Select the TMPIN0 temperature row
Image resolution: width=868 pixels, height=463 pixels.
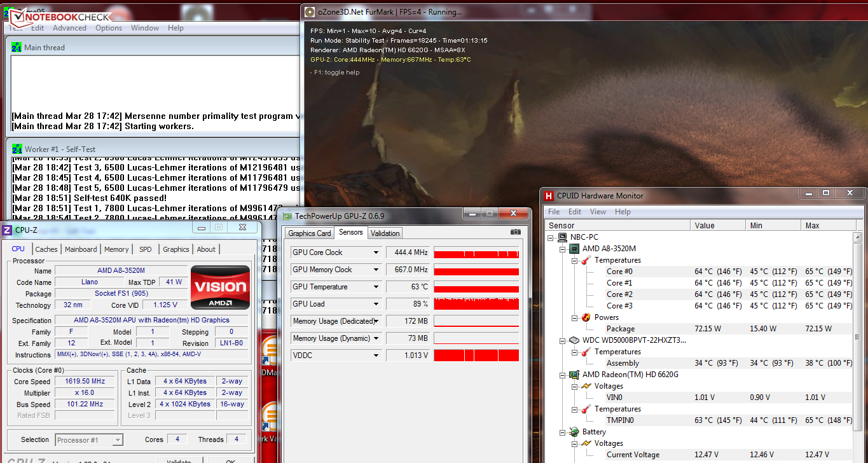coord(699,420)
